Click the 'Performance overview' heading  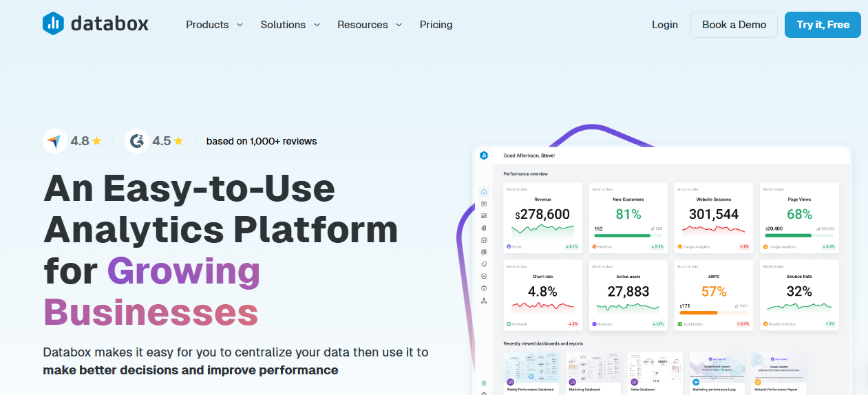pos(526,174)
